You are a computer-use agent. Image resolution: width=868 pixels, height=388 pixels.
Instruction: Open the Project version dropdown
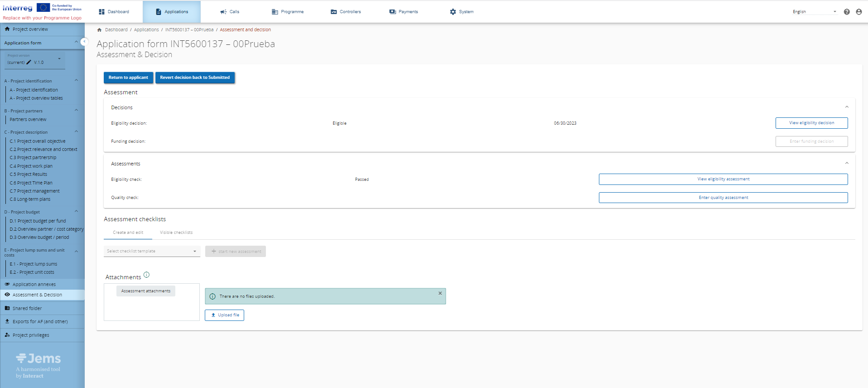pos(35,60)
